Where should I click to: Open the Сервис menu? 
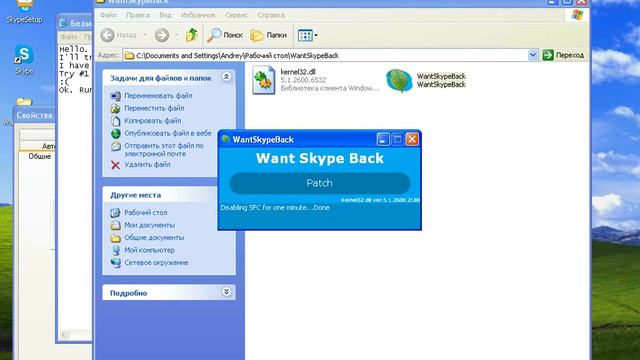coord(236,15)
